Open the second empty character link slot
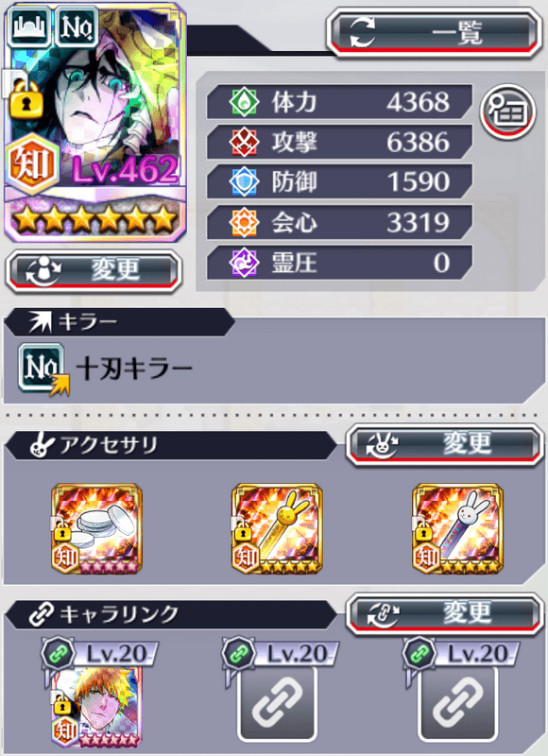Screen dimensions: 548x756 [x=277, y=704]
